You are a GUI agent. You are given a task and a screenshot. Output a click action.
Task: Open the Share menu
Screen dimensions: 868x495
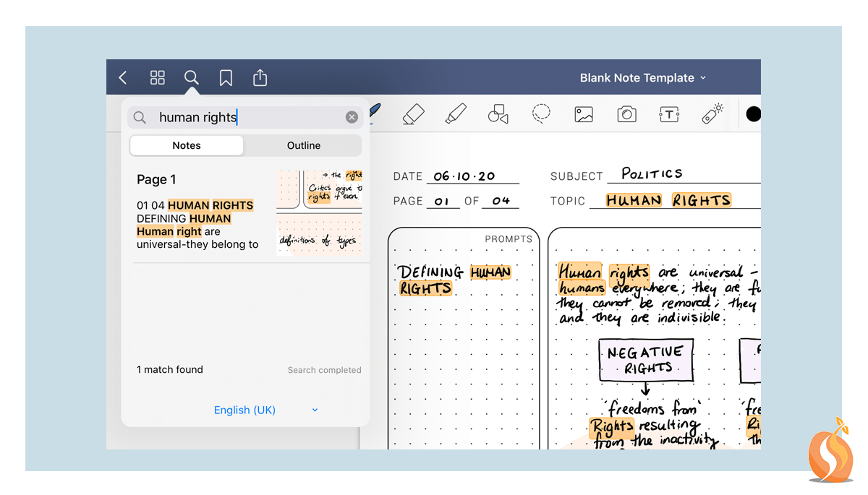[260, 77]
